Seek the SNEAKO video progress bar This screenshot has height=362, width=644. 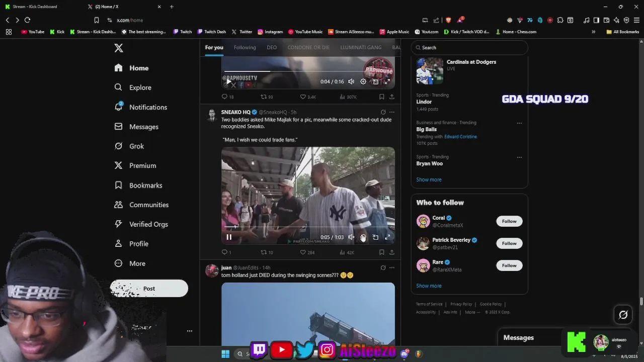coord(308,228)
